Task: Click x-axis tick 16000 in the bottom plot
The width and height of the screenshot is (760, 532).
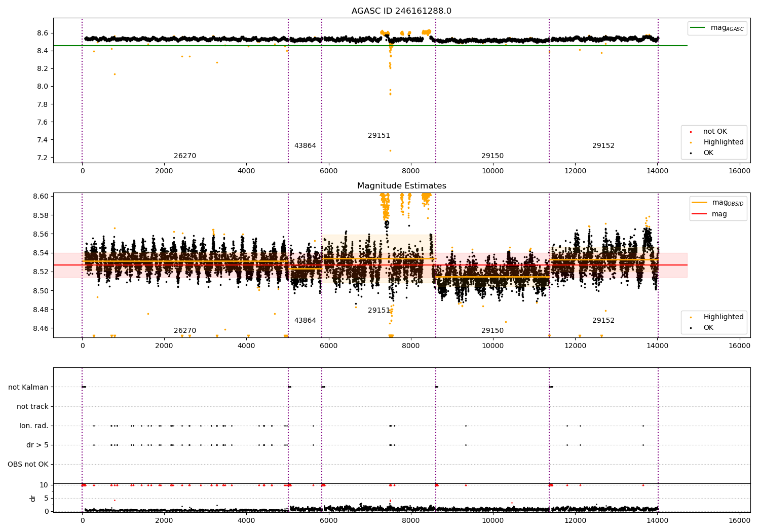Action: coord(739,520)
